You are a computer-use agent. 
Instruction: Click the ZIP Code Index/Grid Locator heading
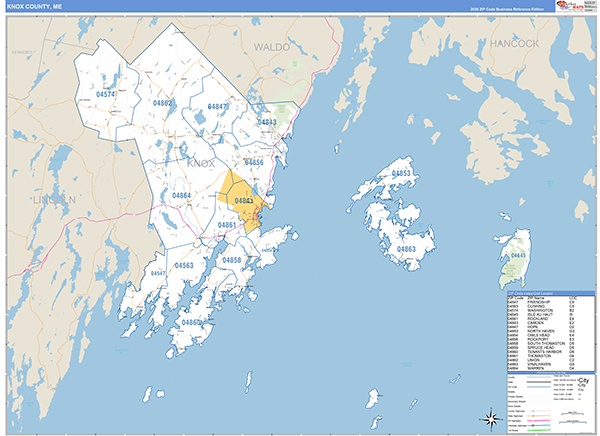coord(530,293)
